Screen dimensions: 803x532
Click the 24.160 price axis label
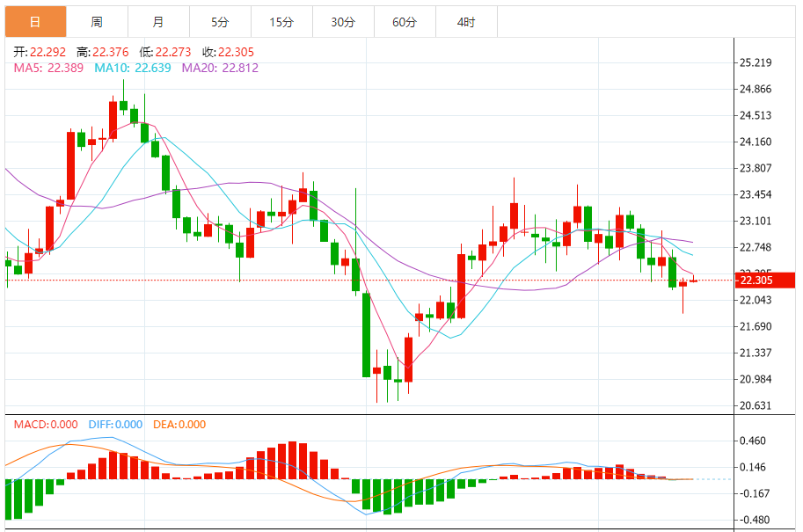756,142
